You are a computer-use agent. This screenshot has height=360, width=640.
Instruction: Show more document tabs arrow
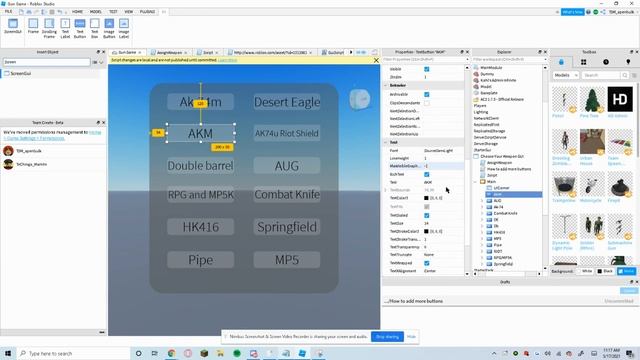[x=351, y=52]
